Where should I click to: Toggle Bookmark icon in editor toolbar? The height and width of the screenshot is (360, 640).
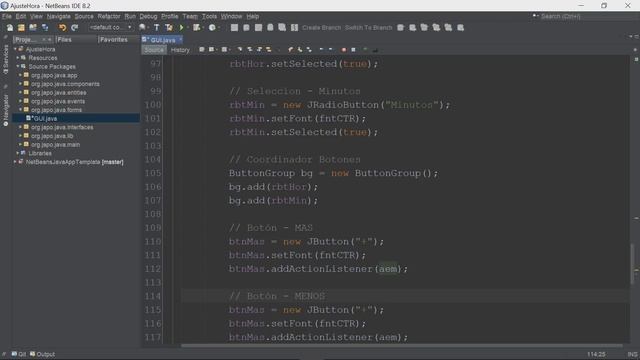tap(309, 50)
